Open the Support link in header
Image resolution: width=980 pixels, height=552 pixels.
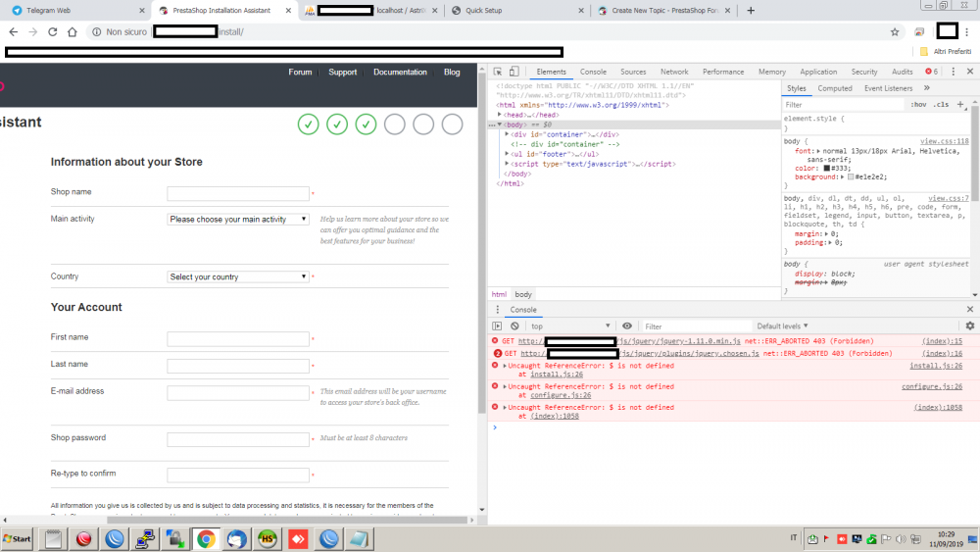[342, 72]
